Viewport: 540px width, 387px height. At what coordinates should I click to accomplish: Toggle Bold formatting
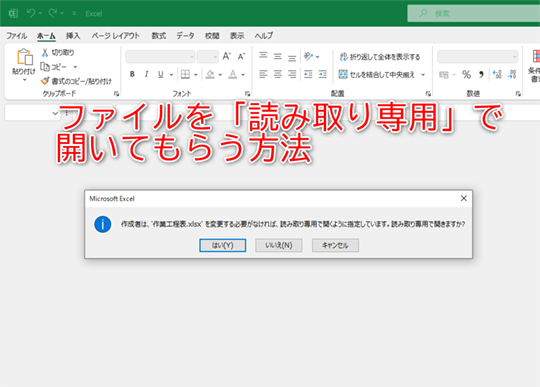132,74
